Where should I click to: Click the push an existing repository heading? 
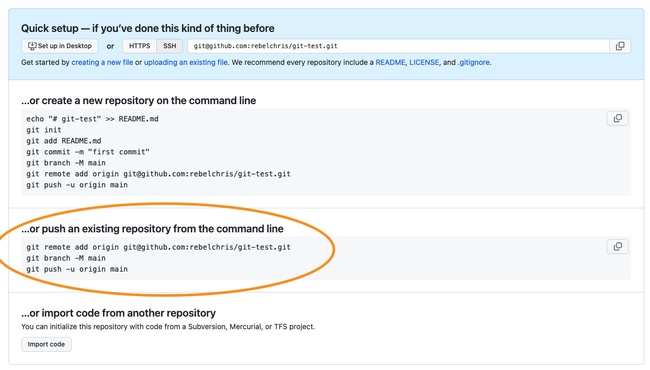[x=152, y=229]
